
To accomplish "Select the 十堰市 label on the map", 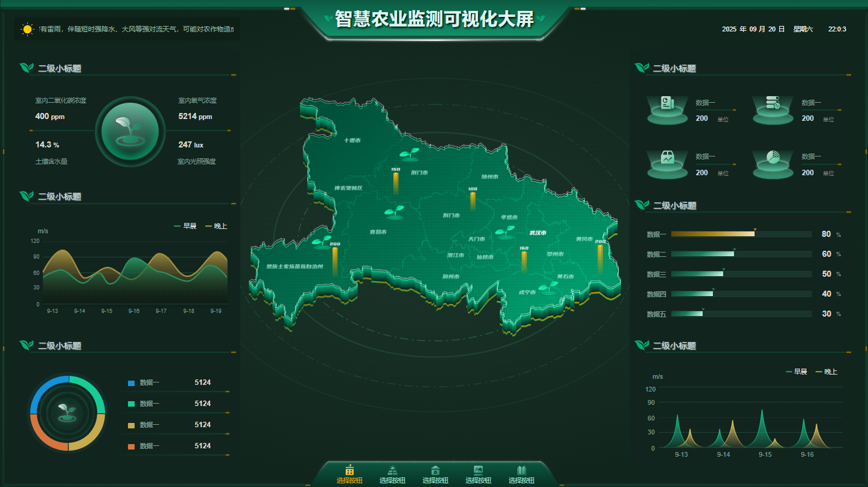I will (352, 140).
